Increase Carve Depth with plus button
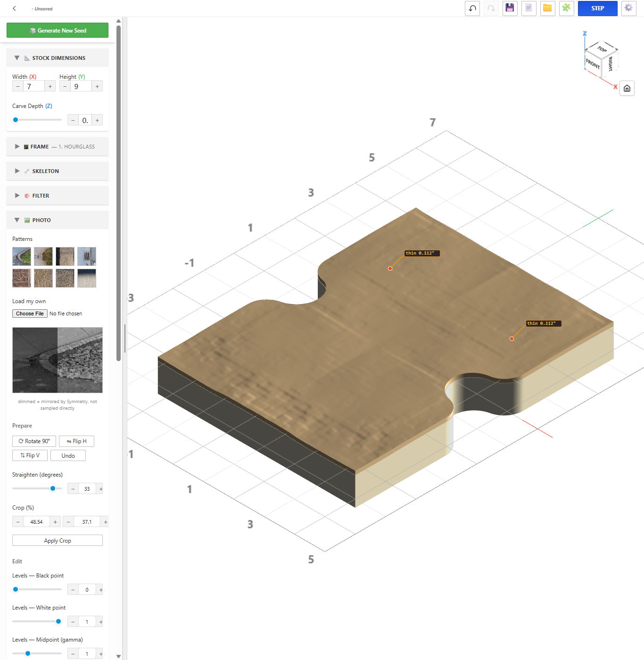This screenshot has width=644, height=660. point(97,120)
